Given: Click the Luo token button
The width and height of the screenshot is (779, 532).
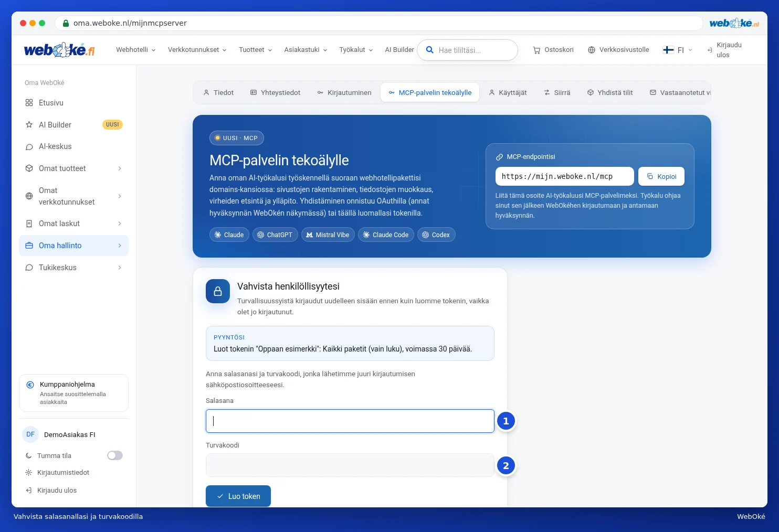Looking at the screenshot, I should [x=238, y=496].
